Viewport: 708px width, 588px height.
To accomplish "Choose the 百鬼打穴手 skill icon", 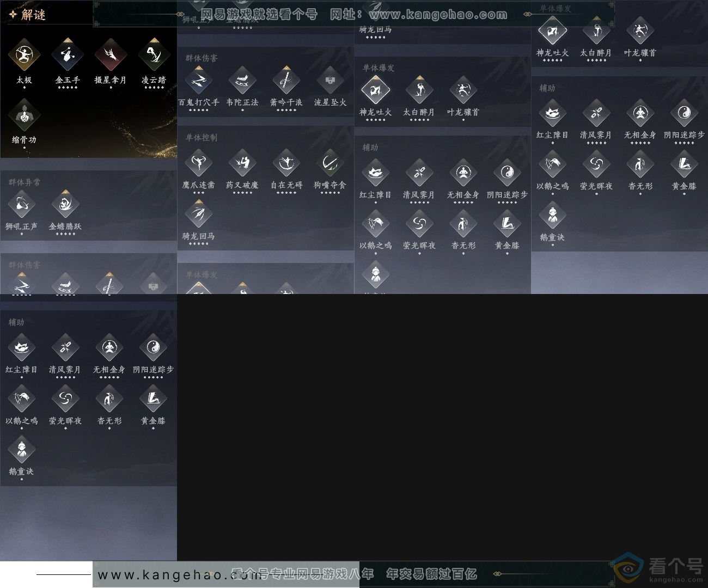I will [x=199, y=81].
